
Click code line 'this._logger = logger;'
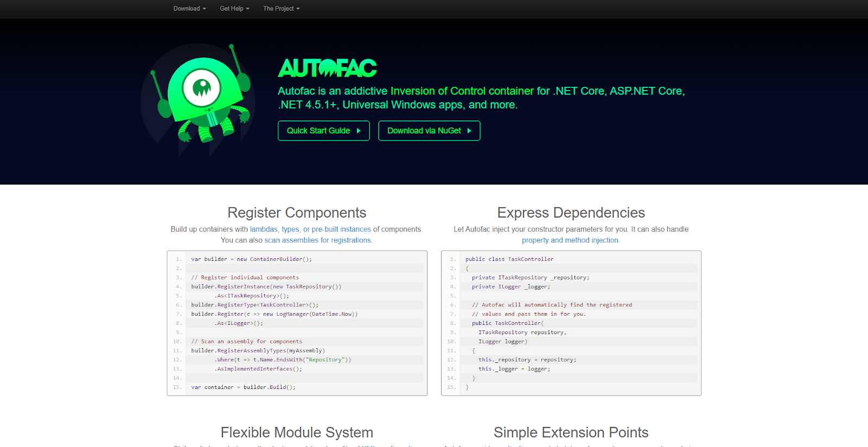click(514, 369)
